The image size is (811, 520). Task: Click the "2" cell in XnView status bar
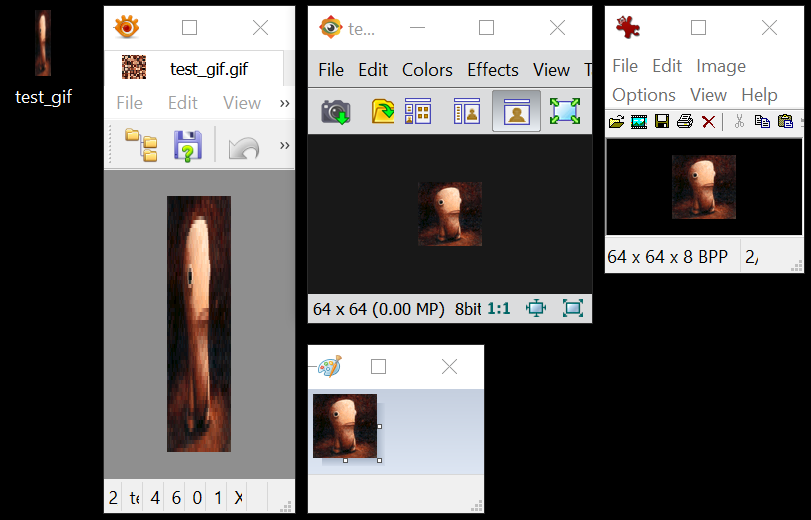click(x=113, y=498)
